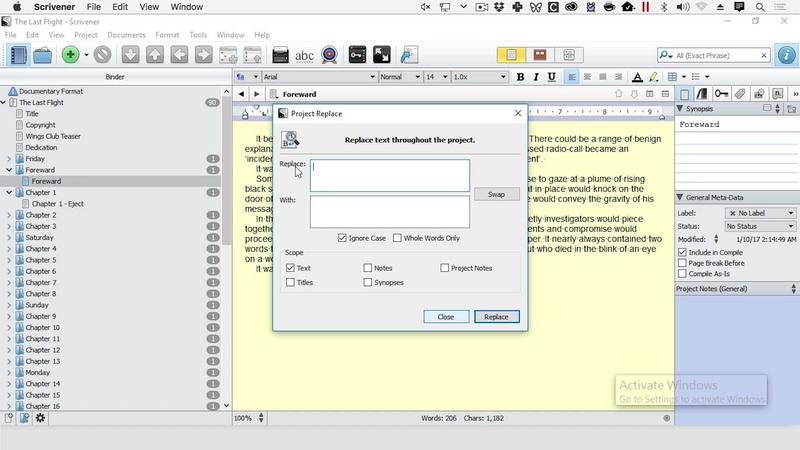Image resolution: width=800 pixels, height=450 pixels.
Task: Collapse the General Meta-Data section
Action: [x=680, y=197]
